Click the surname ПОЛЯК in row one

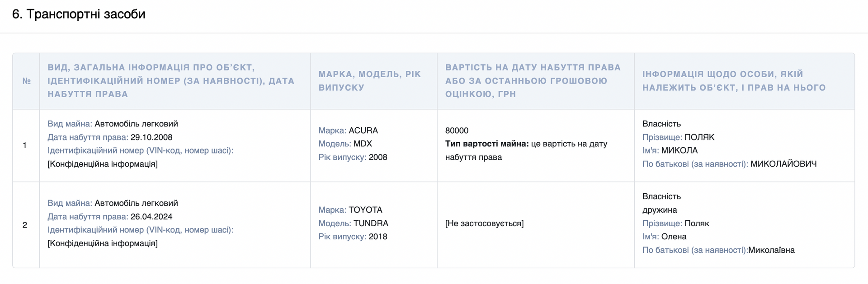point(699,137)
